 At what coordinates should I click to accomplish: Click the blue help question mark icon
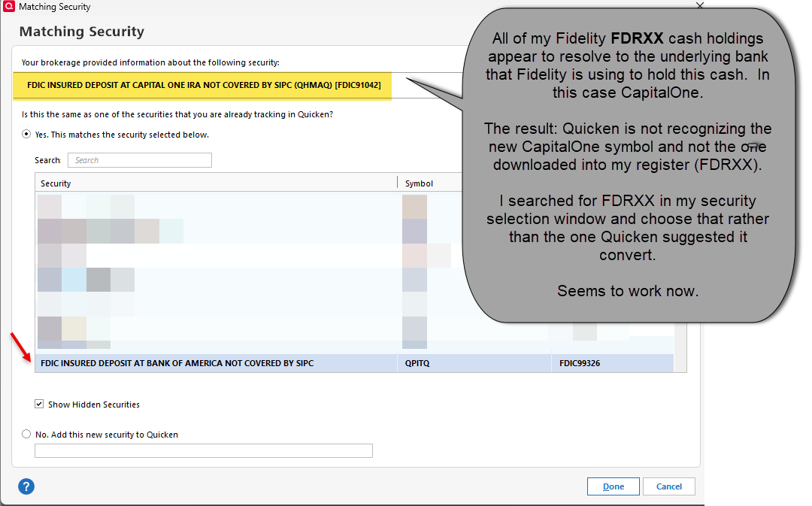click(x=26, y=486)
